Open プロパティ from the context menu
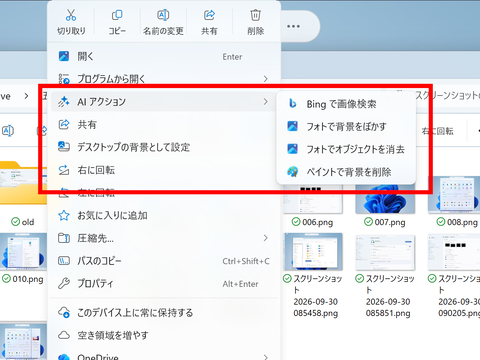This screenshot has height=360, width=480. tap(163, 284)
